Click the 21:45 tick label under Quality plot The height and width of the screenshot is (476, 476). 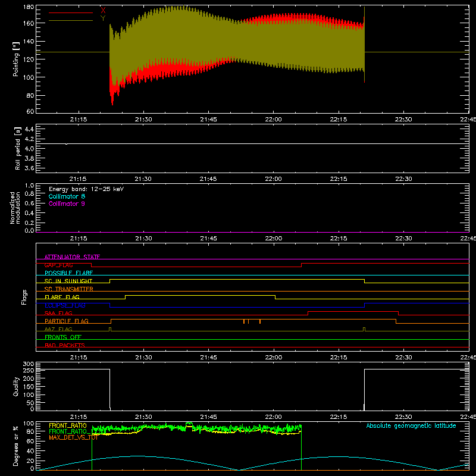click(x=208, y=417)
